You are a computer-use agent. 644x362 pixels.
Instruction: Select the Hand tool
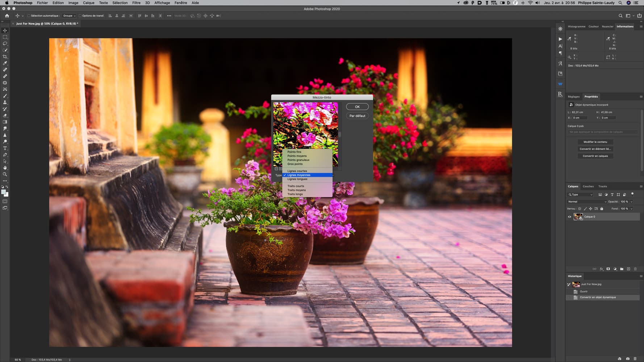click(5, 168)
